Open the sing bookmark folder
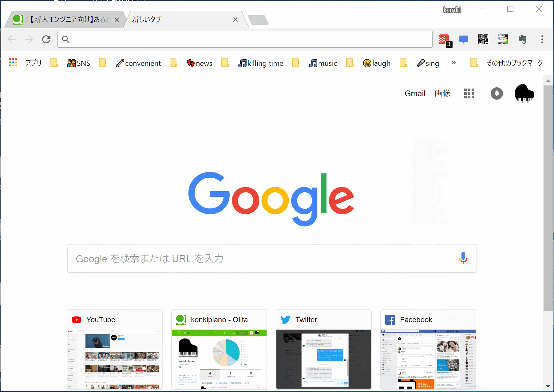Viewport: 554px width, 392px height. click(x=428, y=63)
